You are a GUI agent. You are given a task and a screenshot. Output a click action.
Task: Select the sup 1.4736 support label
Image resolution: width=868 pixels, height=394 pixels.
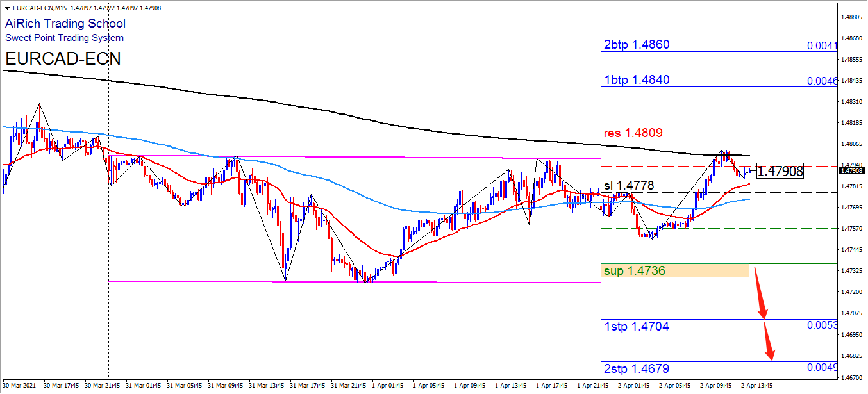coord(635,271)
